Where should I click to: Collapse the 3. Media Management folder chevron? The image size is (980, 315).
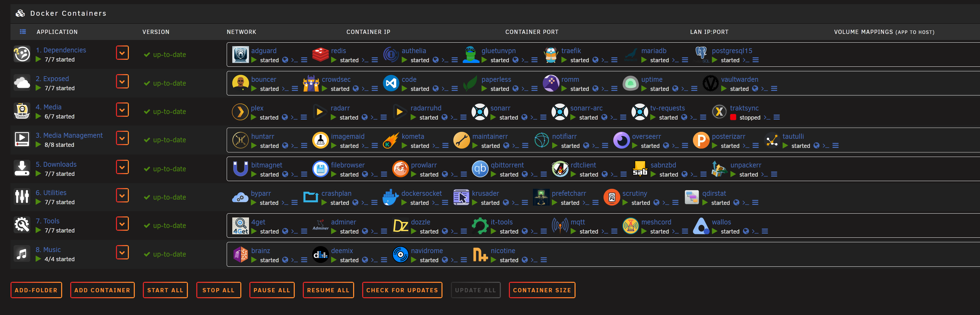pos(122,138)
